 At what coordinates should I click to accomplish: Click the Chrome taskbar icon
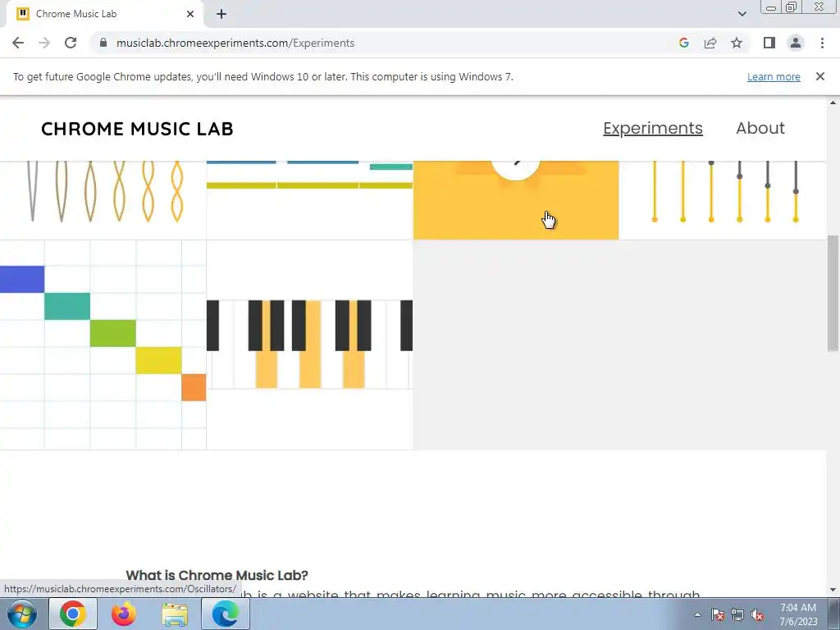73,614
